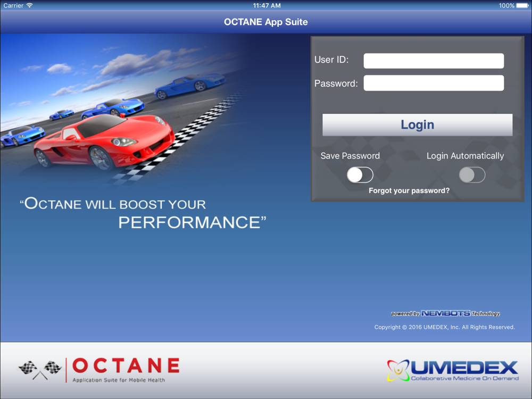Screen dimensions: 532x399
Task: Click 'Application Suite for Mobile Health' tagline
Action: click(x=119, y=380)
